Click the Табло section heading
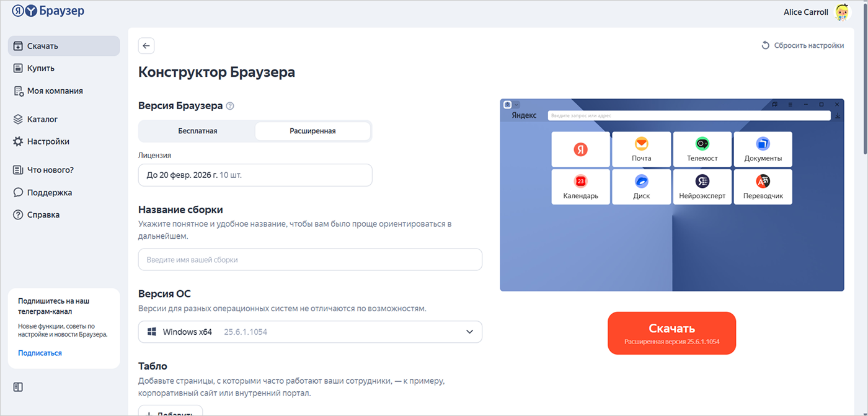 (x=153, y=366)
